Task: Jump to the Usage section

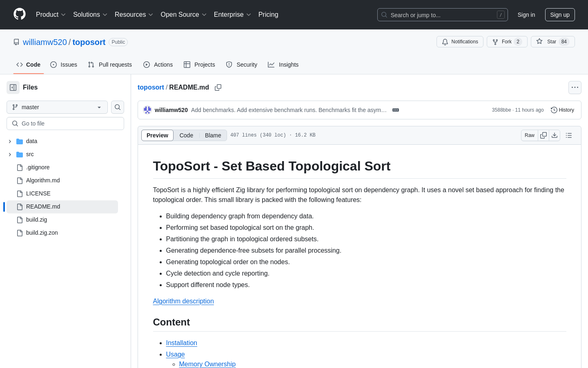Action: tap(176, 354)
